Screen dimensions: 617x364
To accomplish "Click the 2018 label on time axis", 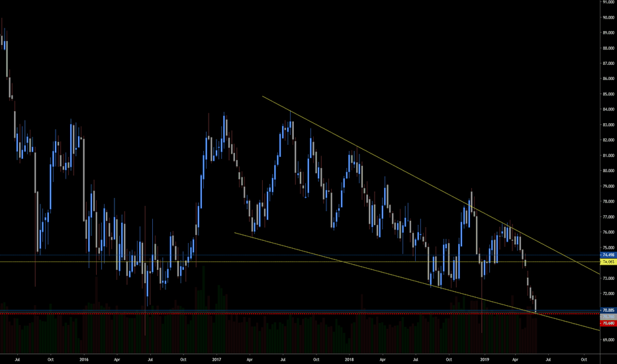I will pos(349,359).
